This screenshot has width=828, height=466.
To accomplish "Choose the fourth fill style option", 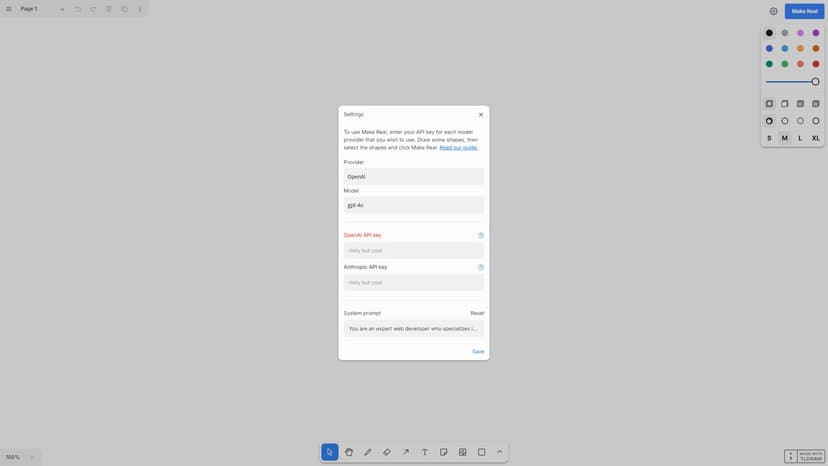I will point(816,104).
